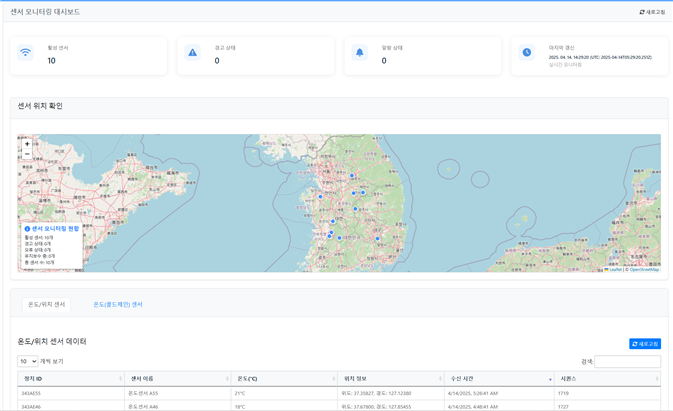Open the OpenStreetMap attribution link
The height and width of the screenshot is (411, 673).
[x=644, y=269]
